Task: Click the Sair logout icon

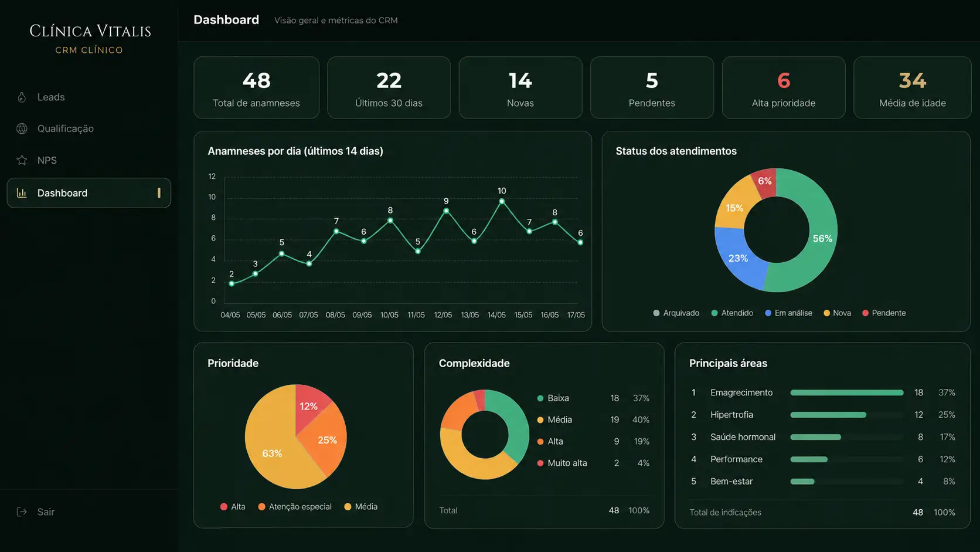Action: click(22, 512)
